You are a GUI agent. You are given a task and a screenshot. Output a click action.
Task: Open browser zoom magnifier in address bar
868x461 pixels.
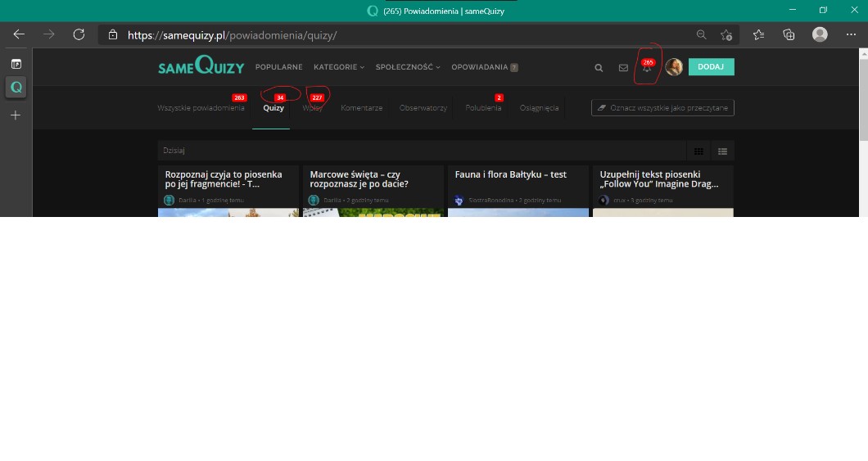[x=702, y=34]
